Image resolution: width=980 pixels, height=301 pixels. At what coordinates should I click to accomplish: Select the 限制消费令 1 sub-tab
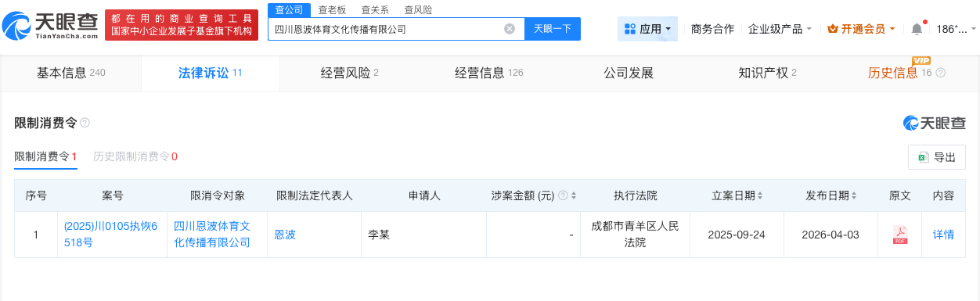tap(45, 156)
